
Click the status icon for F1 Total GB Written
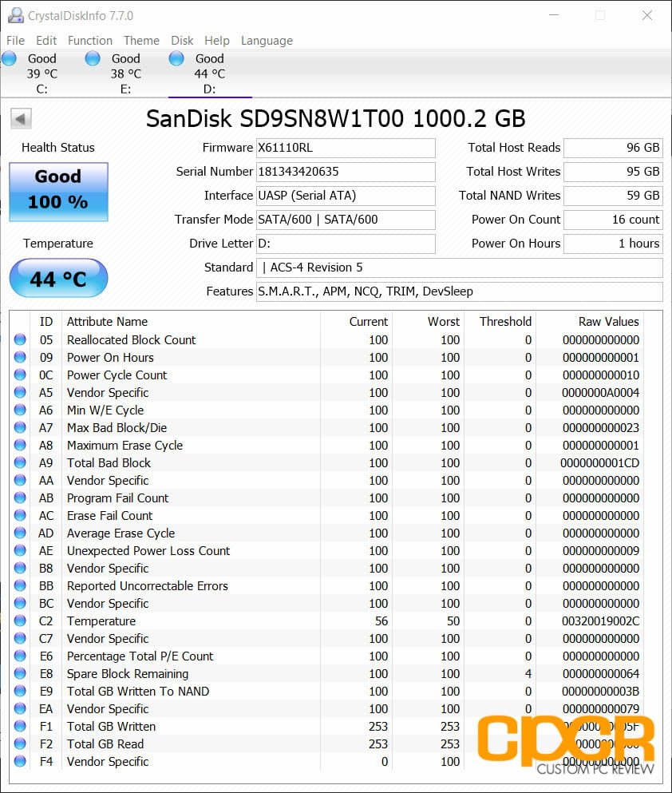click(x=20, y=726)
